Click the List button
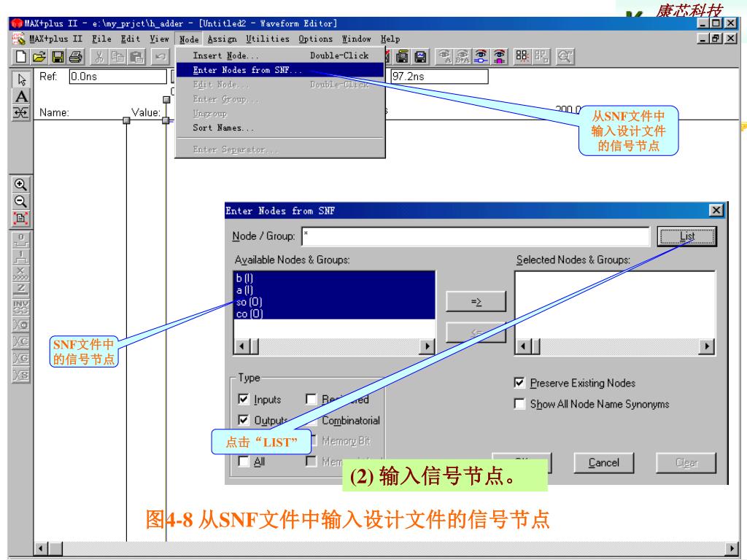The height and width of the screenshot is (560, 747). coord(687,236)
